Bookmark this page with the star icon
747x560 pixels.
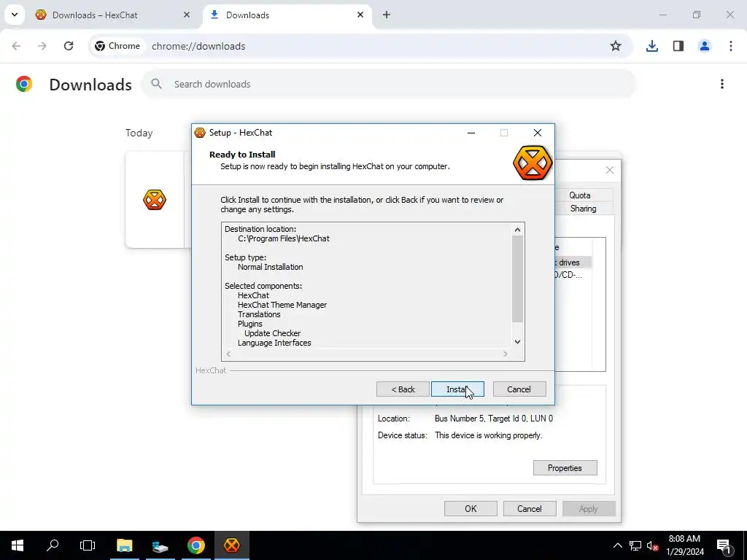click(x=616, y=46)
